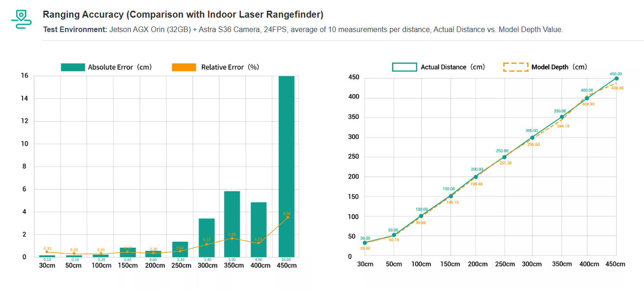
Task: Click the 400cm absolute error bar
Action: [x=258, y=230]
